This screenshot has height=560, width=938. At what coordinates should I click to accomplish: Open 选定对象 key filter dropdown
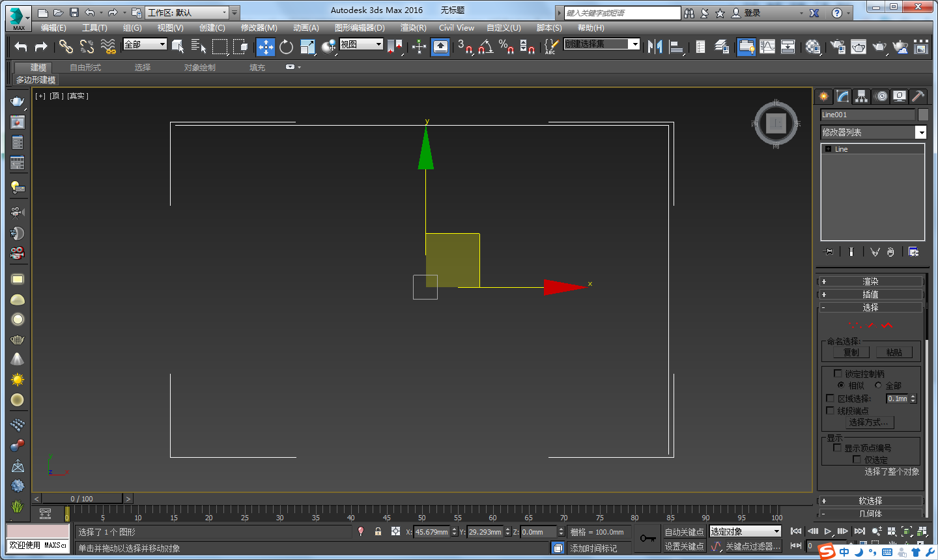745,531
